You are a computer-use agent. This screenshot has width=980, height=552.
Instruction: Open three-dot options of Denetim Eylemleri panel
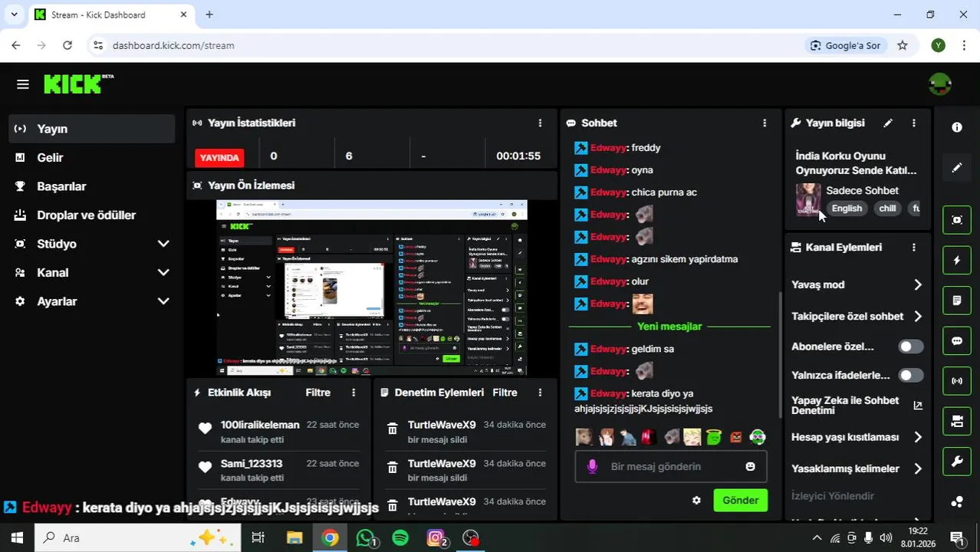[540, 393]
